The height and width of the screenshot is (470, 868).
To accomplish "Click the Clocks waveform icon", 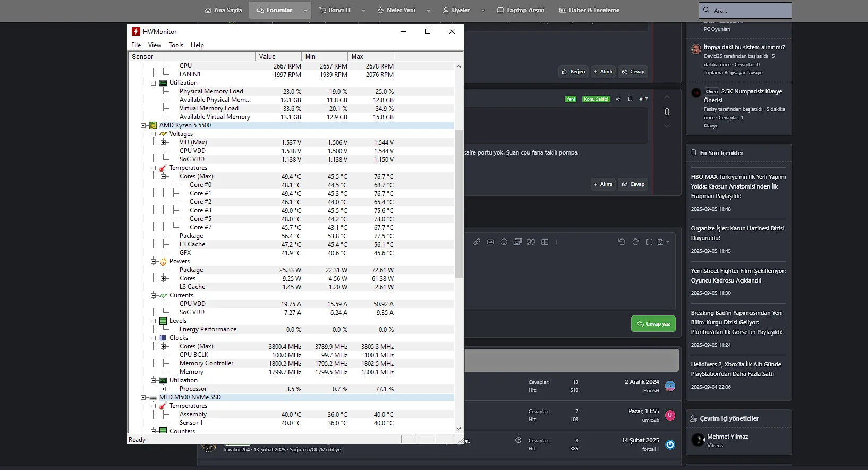I will [163, 338].
